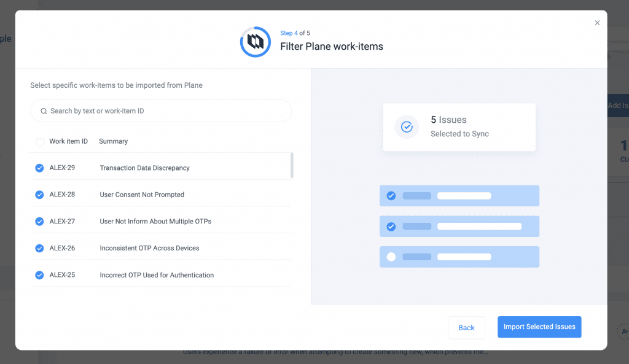Click the Plane logo icon in header
The image size is (629, 364).
[x=256, y=42]
